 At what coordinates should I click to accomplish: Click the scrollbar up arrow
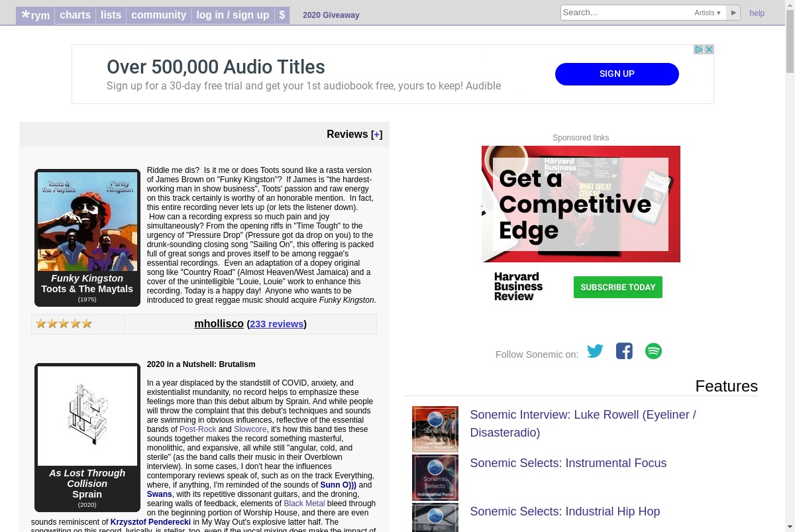point(790,5)
